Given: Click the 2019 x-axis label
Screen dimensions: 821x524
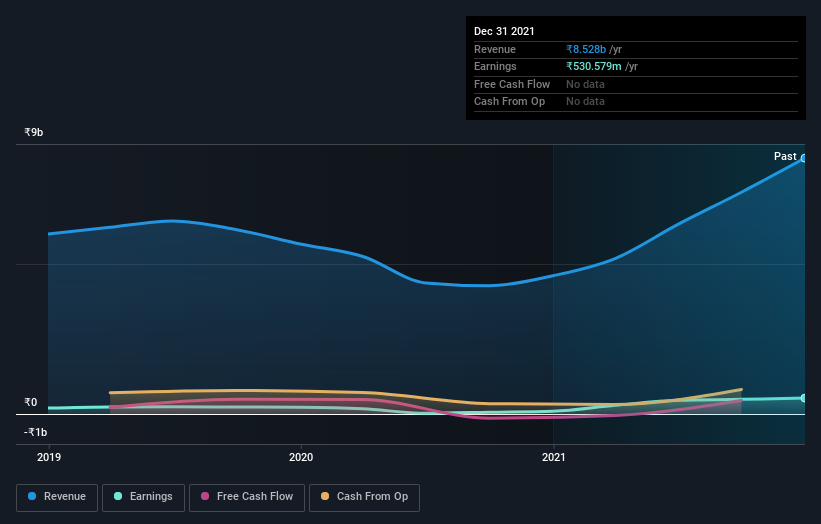Looking at the screenshot, I should point(49,458).
